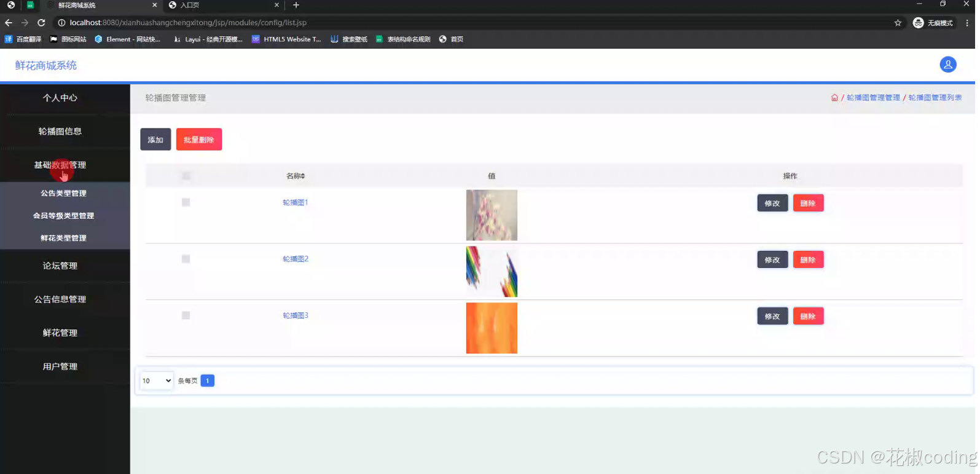View site info icon in the address bar
Viewport: 980px width, 474px height.
pyautogui.click(x=61, y=23)
